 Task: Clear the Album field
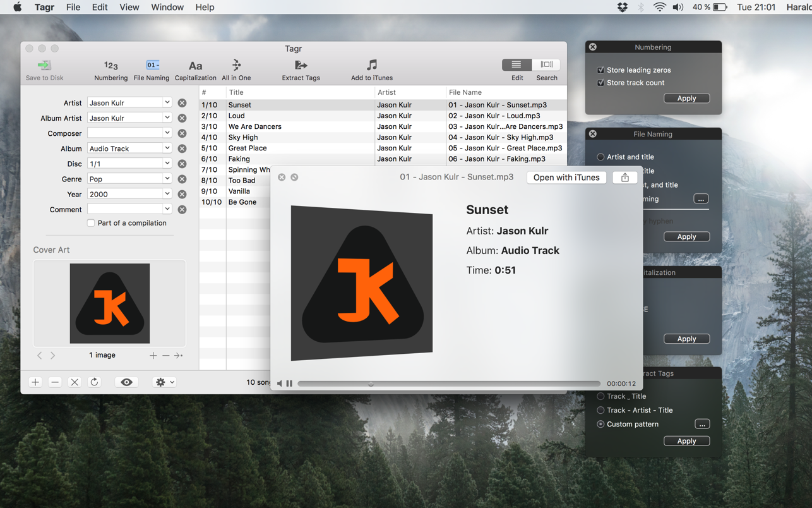click(x=182, y=148)
